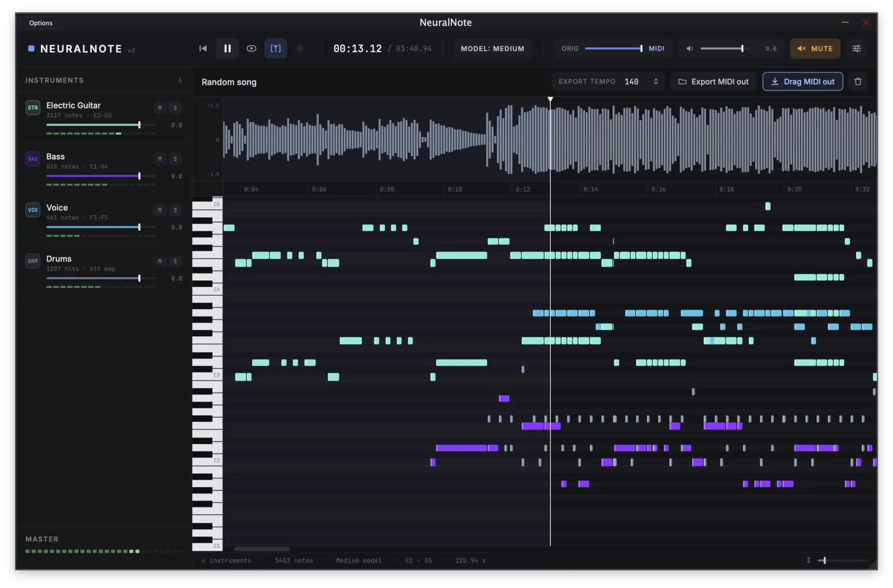Click the NeuralNote logo square icon

pos(31,49)
